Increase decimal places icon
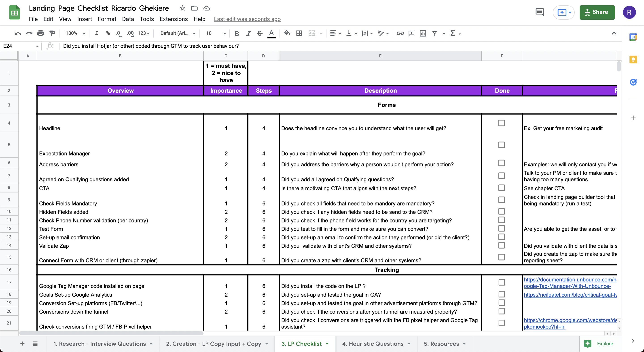The width and height of the screenshot is (644, 352). 131,33
